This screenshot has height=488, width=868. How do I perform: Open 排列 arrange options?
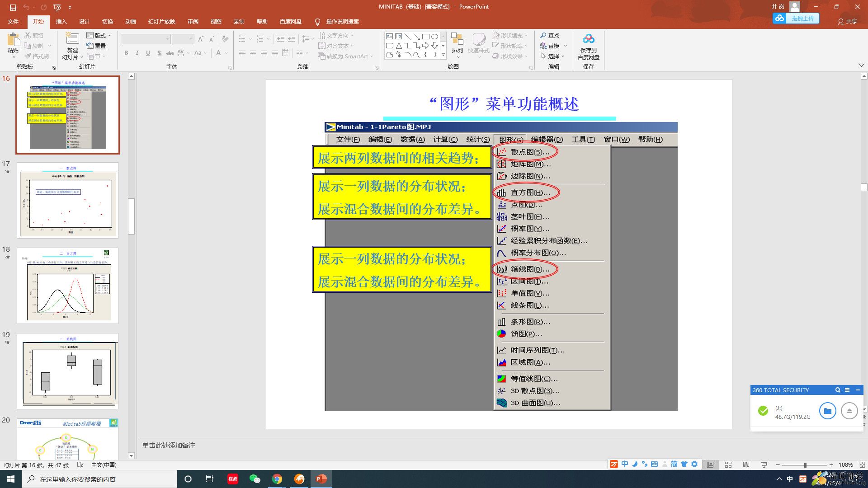coord(457,44)
